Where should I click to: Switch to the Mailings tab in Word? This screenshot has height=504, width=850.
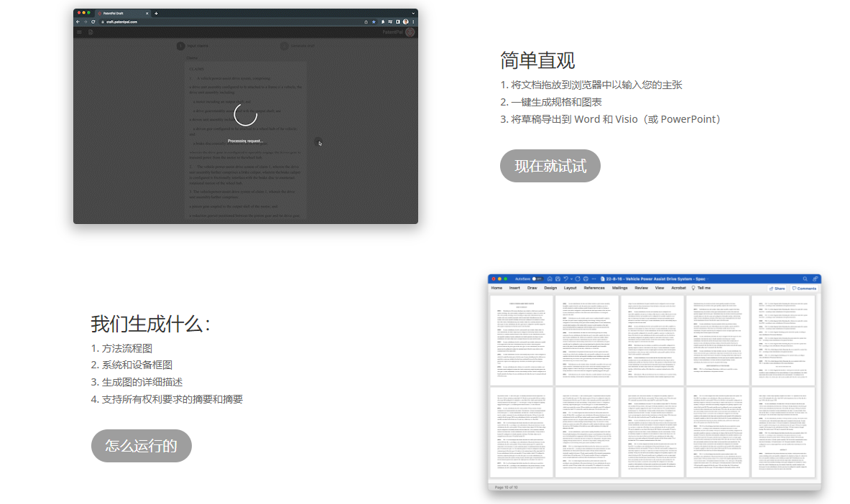(x=620, y=288)
